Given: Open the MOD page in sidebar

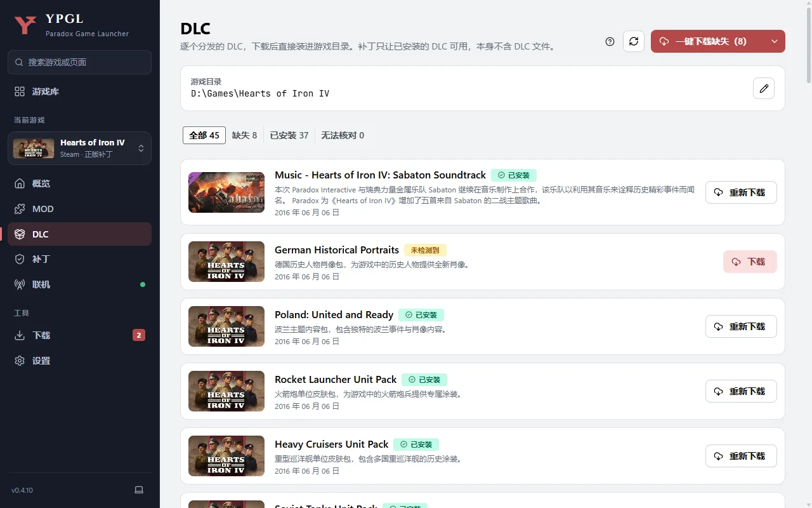Looking at the screenshot, I should coord(79,209).
